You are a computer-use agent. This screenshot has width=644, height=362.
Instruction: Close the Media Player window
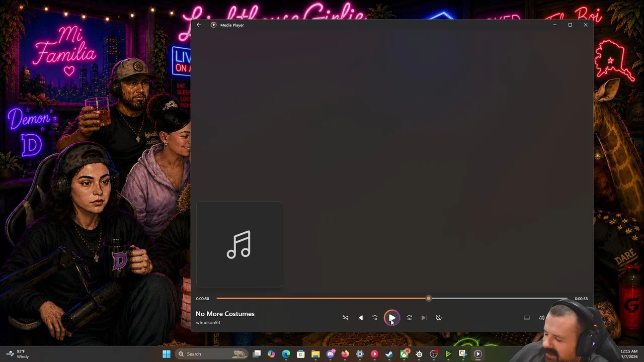586,25
